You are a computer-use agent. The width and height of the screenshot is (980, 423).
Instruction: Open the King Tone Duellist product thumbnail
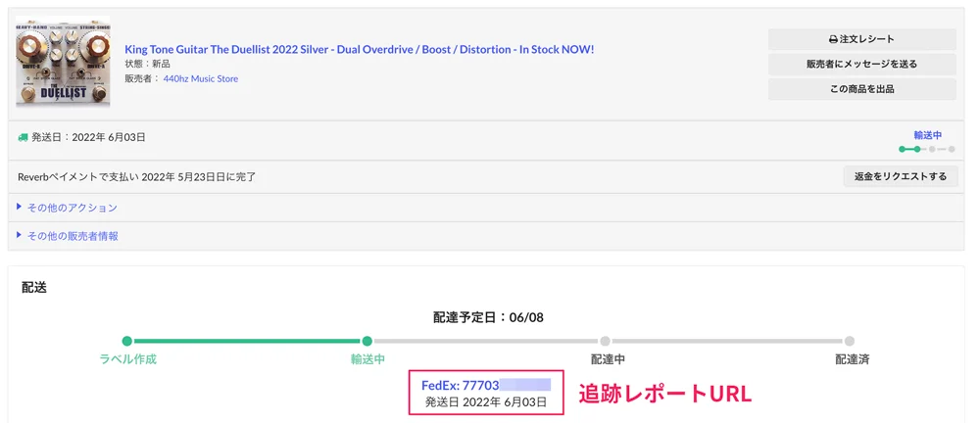coord(63,62)
